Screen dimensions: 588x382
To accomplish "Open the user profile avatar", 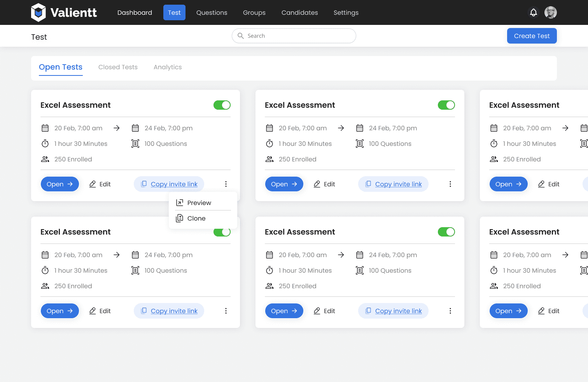I will (551, 12).
